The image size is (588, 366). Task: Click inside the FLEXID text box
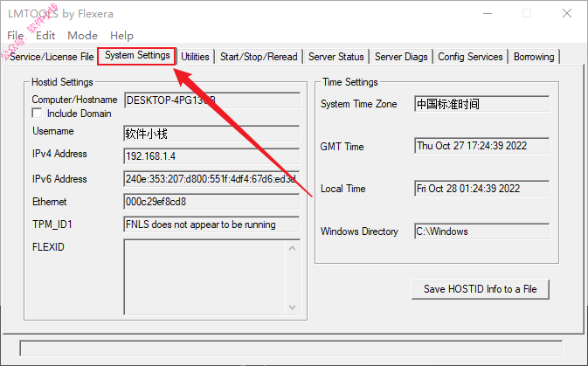click(x=205, y=277)
